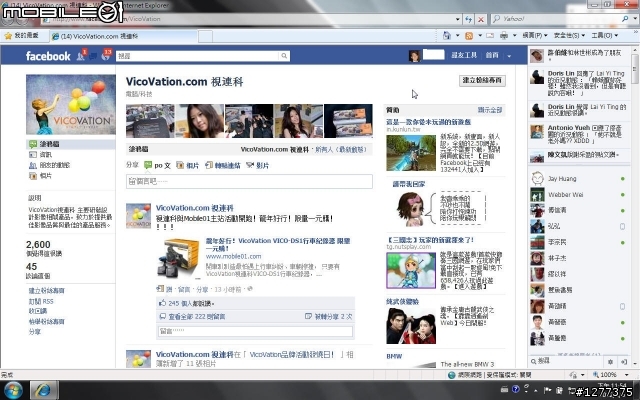Click the Facebook logo
This screenshot has height=400, width=640.
48,56
